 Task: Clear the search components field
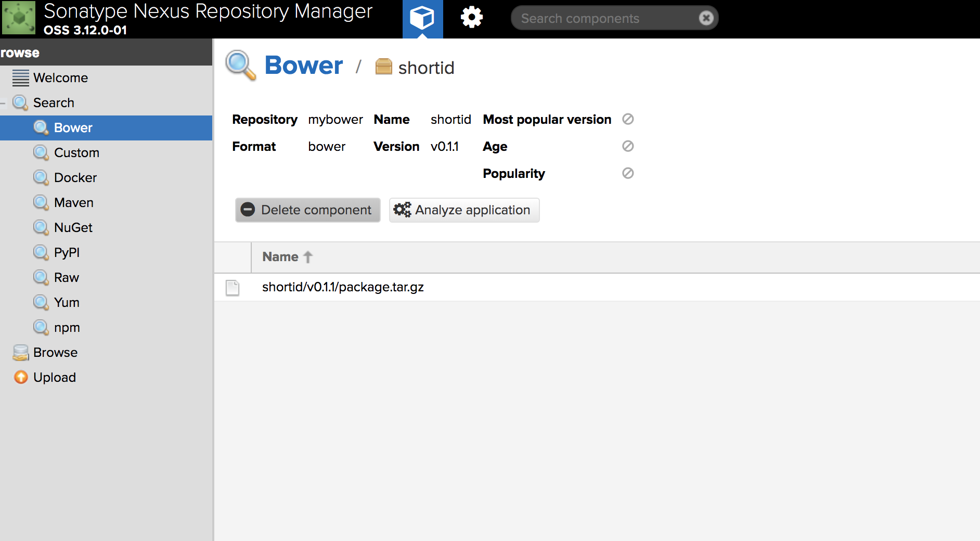pos(706,18)
